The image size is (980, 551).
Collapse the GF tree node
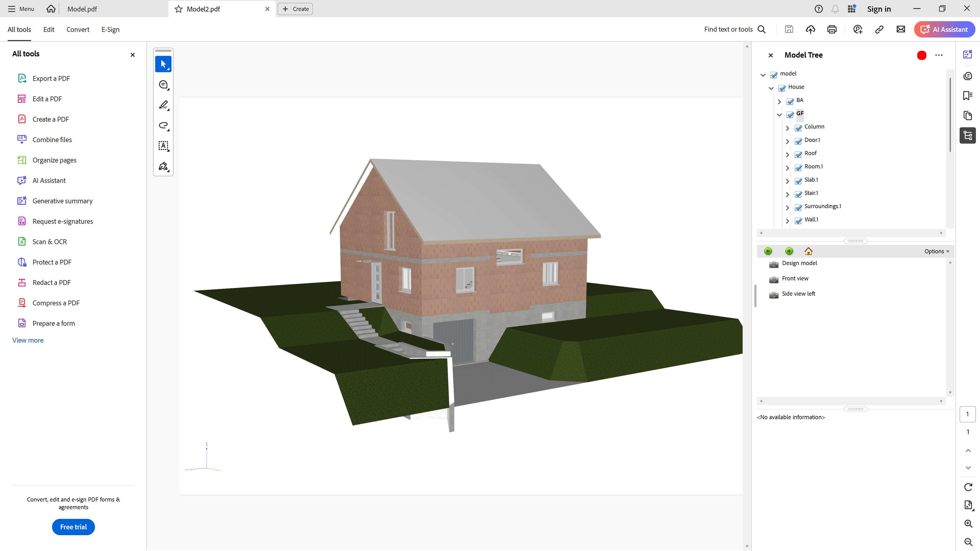(x=779, y=115)
